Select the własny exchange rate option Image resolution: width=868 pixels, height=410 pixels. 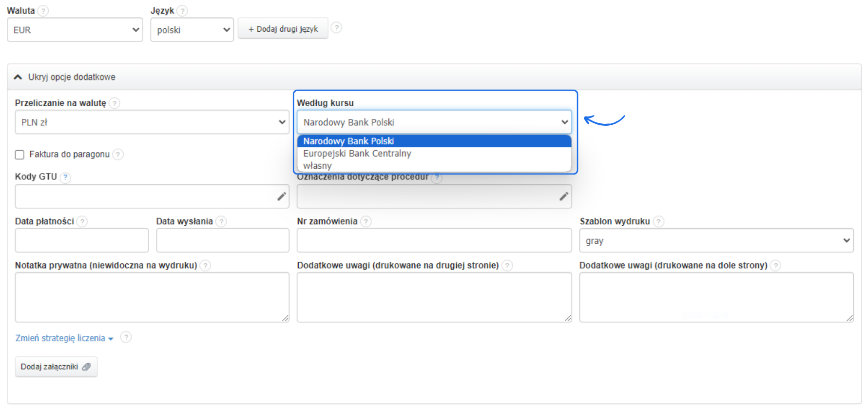click(317, 166)
